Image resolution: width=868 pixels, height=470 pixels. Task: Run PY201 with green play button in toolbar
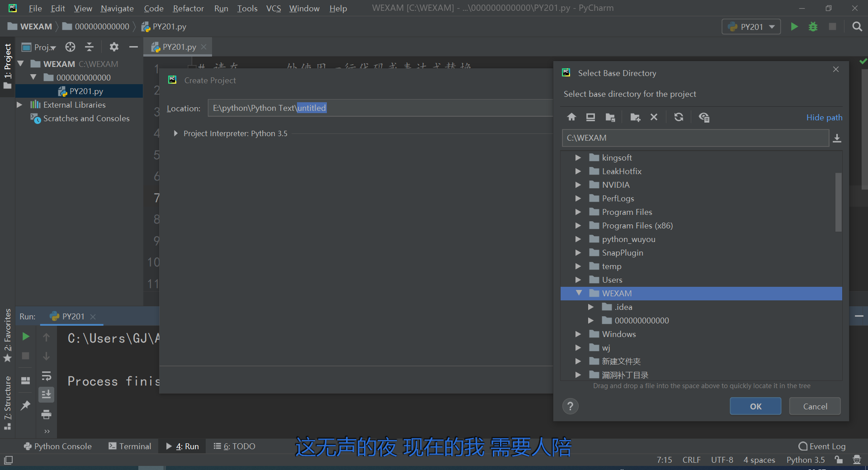794,27
